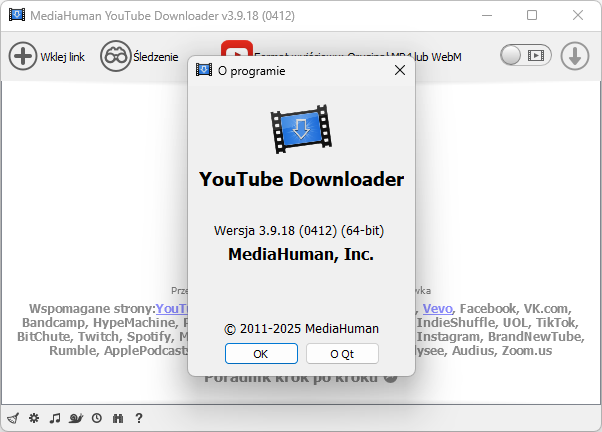This screenshot has width=602, height=432.
Task: Click the '© 2011-2025 MediaHuman' copyright text
Action: (x=301, y=329)
